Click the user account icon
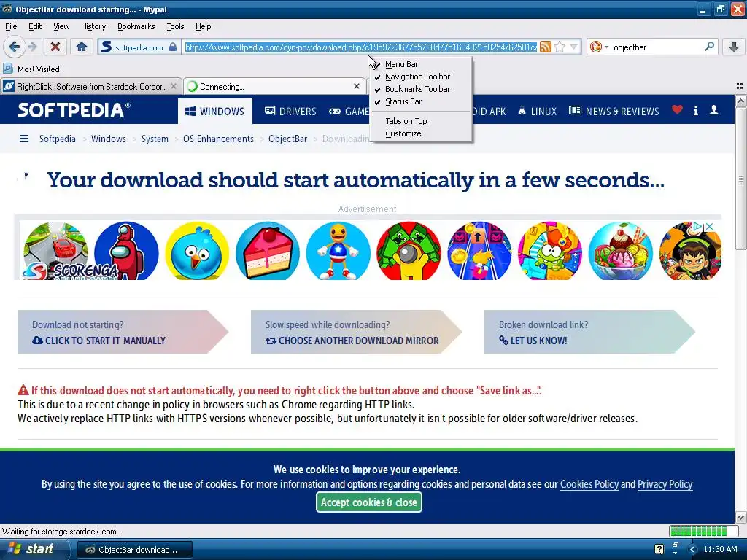The height and width of the screenshot is (560, 747). click(713, 111)
